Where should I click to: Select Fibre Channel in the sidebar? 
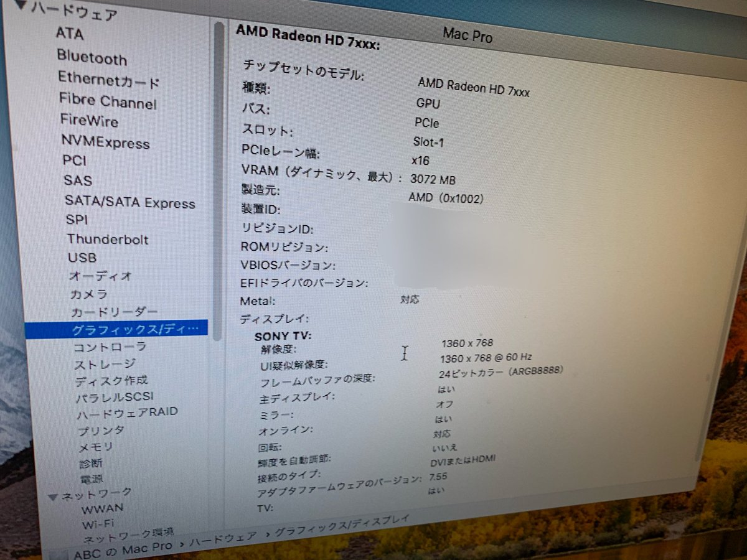tap(108, 101)
